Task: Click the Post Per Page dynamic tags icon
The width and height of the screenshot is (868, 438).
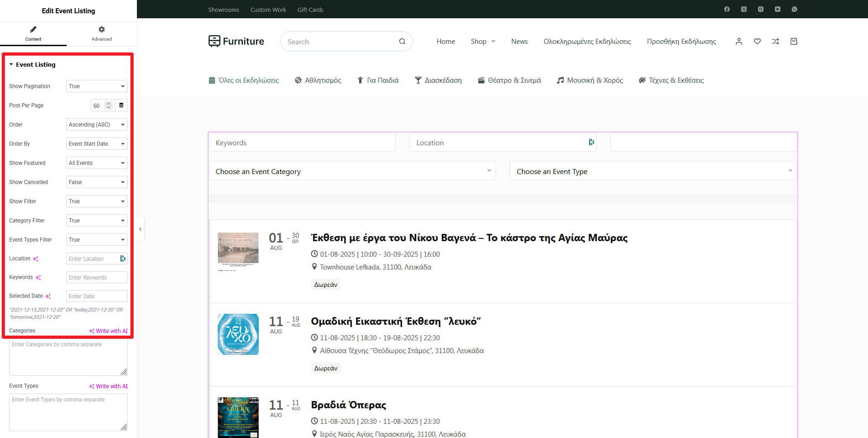Action: point(121,106)
